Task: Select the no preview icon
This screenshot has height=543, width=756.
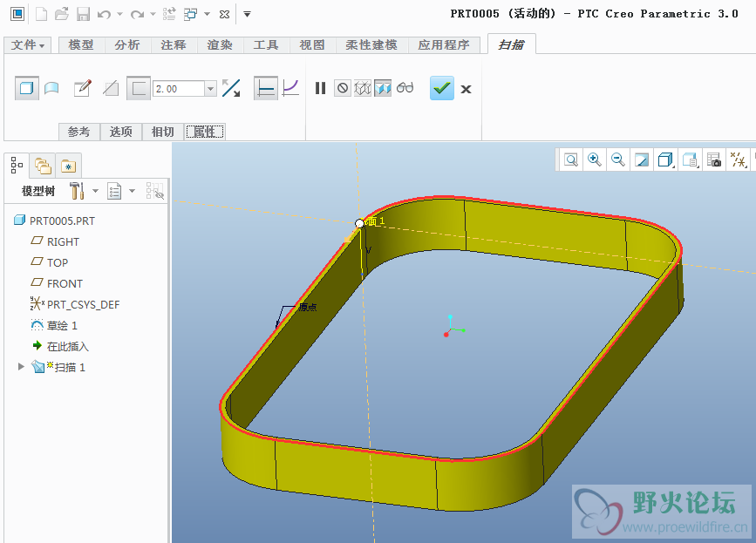Action: [343, 88]
